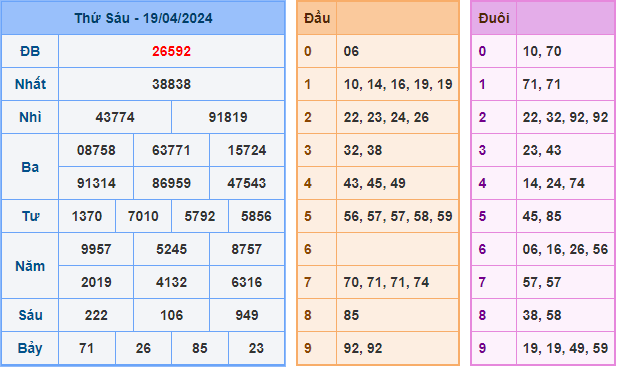Select the Năm prize number 9957
The width and height of the screenshot is (617, 367).
96,249
